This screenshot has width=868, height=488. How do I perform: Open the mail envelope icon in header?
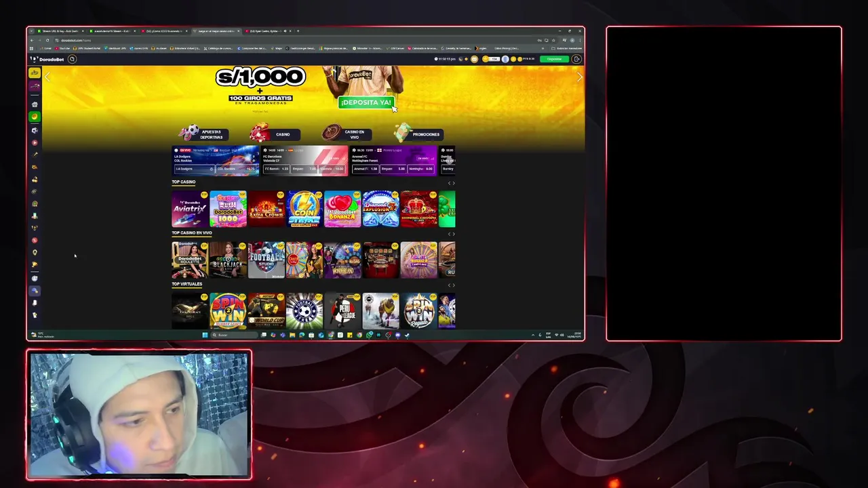tap(474, 59)
